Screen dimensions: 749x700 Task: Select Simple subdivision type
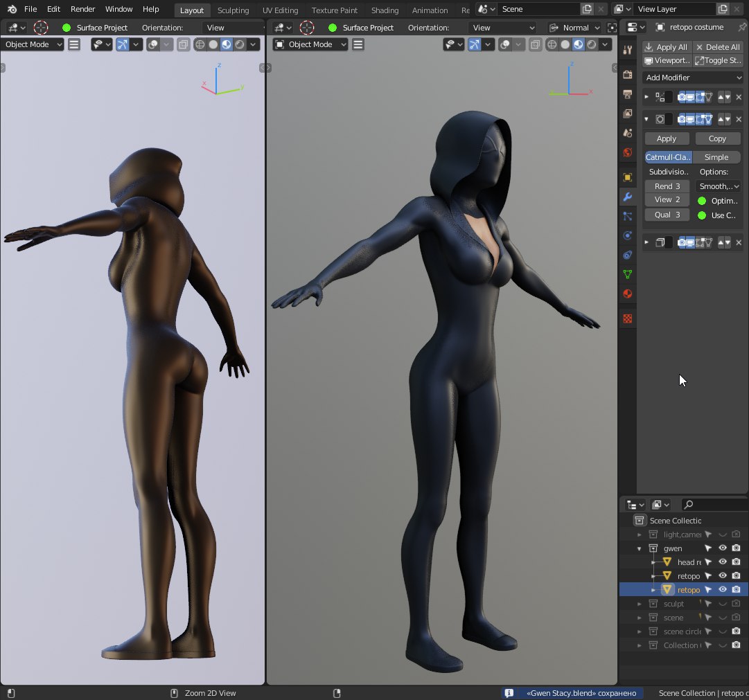716,157
